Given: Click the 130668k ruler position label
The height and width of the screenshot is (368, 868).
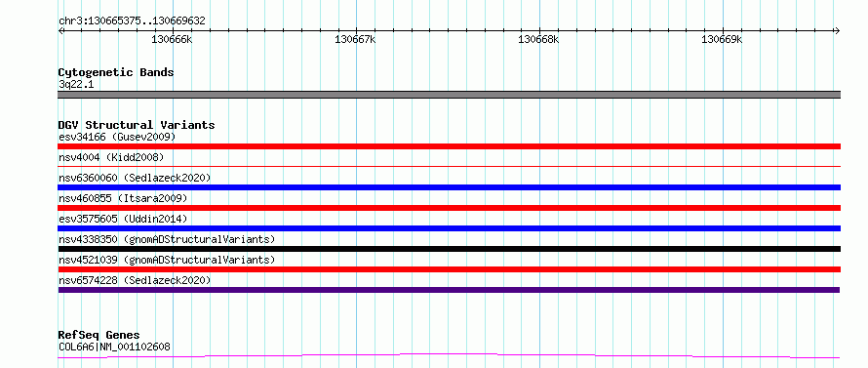Looking at the screenshot, I should click(538, 40).
